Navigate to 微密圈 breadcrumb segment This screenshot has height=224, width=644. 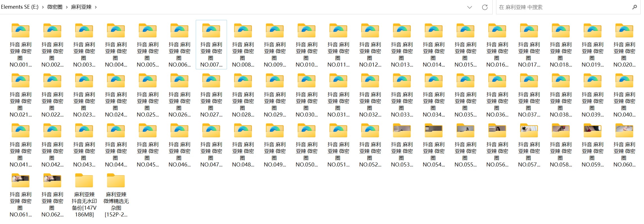pos(55,7)
